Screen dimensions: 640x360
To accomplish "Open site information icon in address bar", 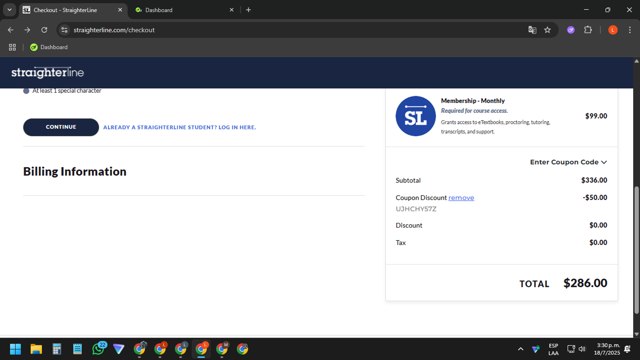I will point(64,30).
